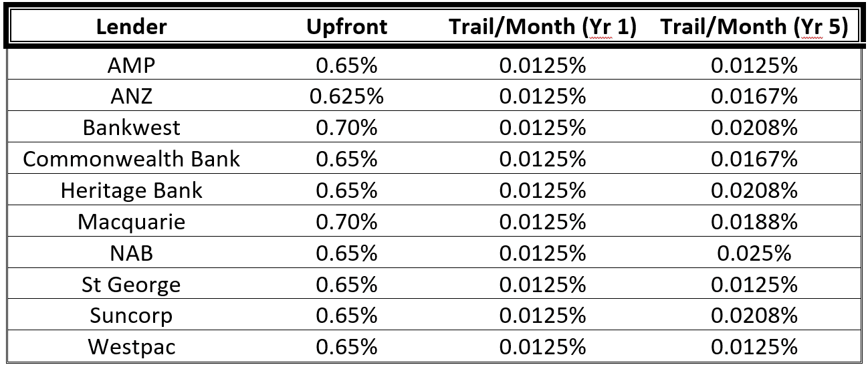Click Suncorp's 0.0208% Yr 5 trail cell
The image size is (868, 365).
(754, 316)
